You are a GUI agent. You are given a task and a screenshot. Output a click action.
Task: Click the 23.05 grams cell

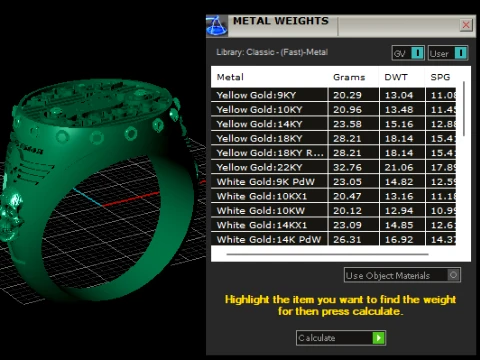pyautogui.click(x=354, y=182)
